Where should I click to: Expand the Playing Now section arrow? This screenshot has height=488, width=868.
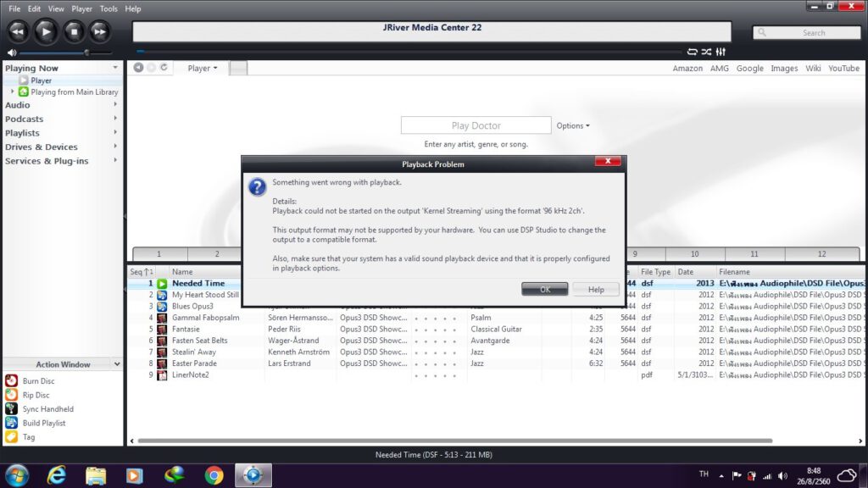pyautogui.click(x=115, y=68)
